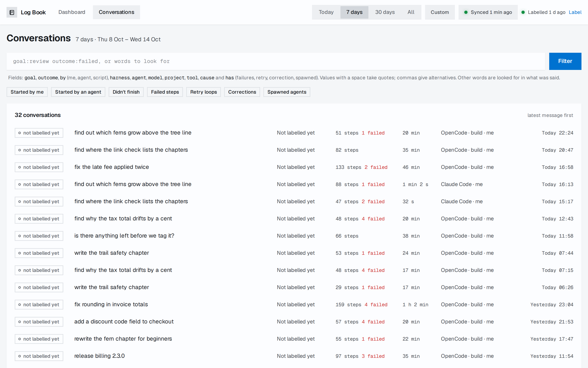Click "OpenCode · build · me" in 21:53 row
Viewport: 588px width, 368px height.
click(x=467, y=322)
